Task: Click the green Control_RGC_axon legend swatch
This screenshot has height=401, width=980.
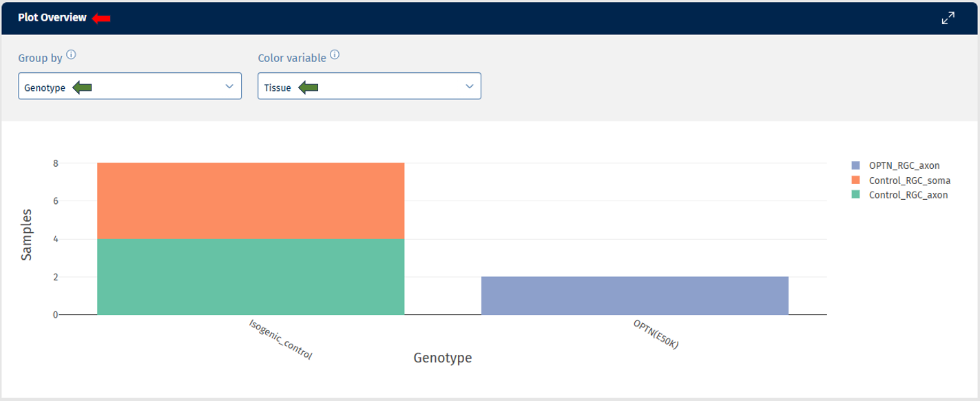Action: tap(856, 195)
